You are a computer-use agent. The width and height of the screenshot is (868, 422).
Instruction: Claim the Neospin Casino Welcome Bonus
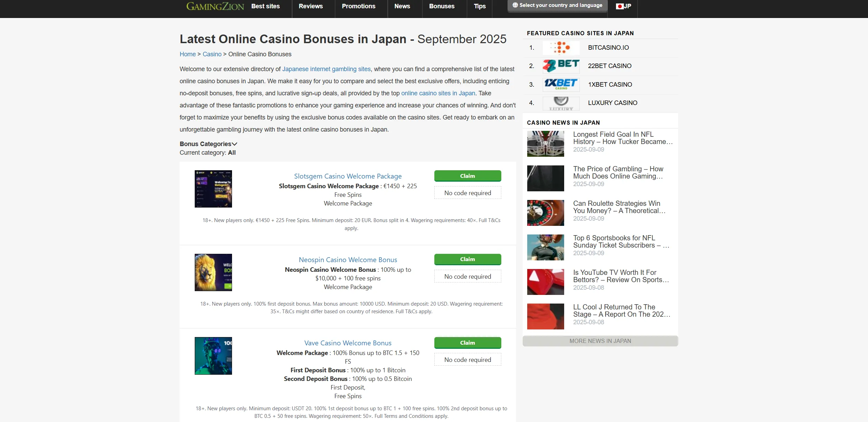coord(467,259)
